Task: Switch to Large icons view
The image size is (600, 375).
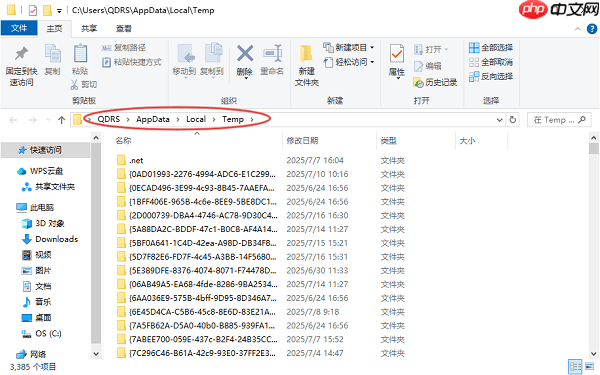Action: click(x=590, y=366)
